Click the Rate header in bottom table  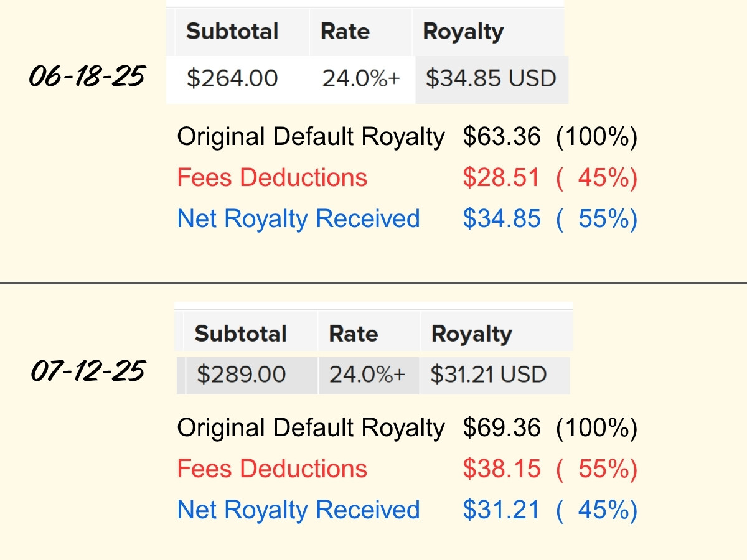354,334
